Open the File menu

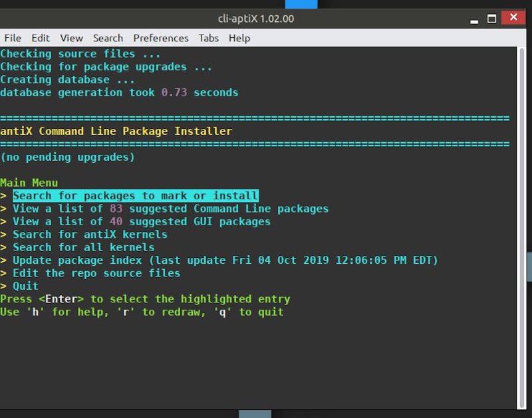12,38
